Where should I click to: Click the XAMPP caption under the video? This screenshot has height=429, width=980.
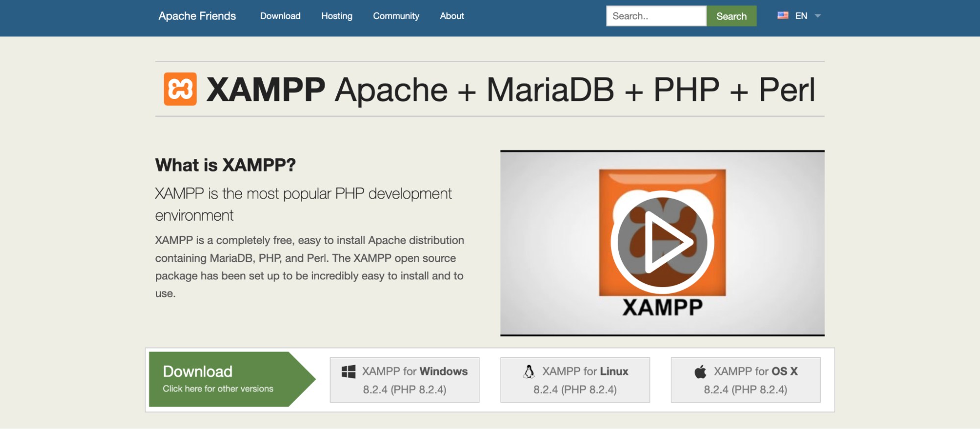click(x=662, y=307)
